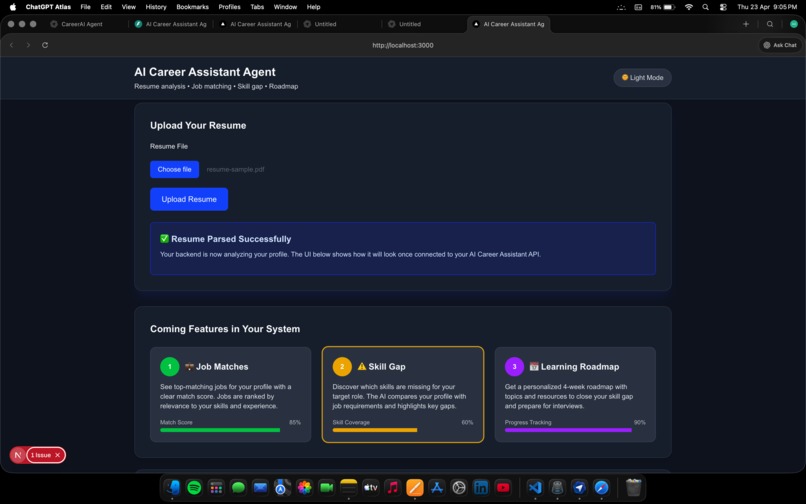Open the green profile avatar
806x504 pixels.
[x=794, y=24]
